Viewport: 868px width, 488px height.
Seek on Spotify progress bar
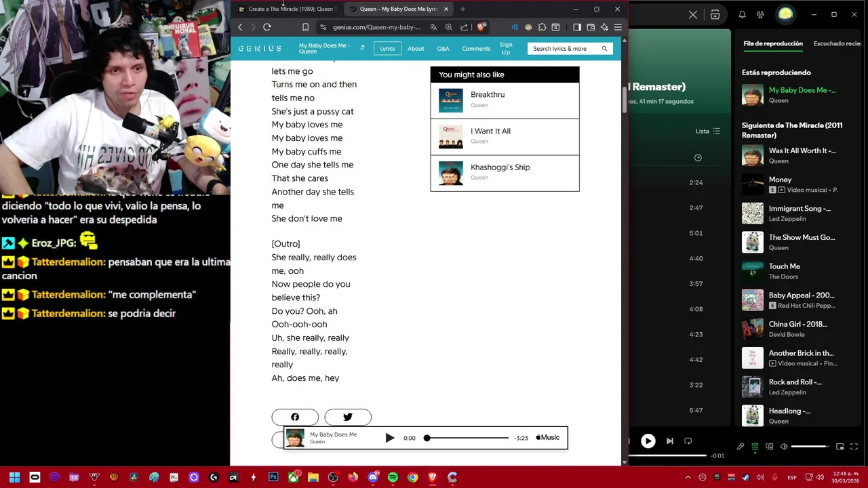(668, 455)
